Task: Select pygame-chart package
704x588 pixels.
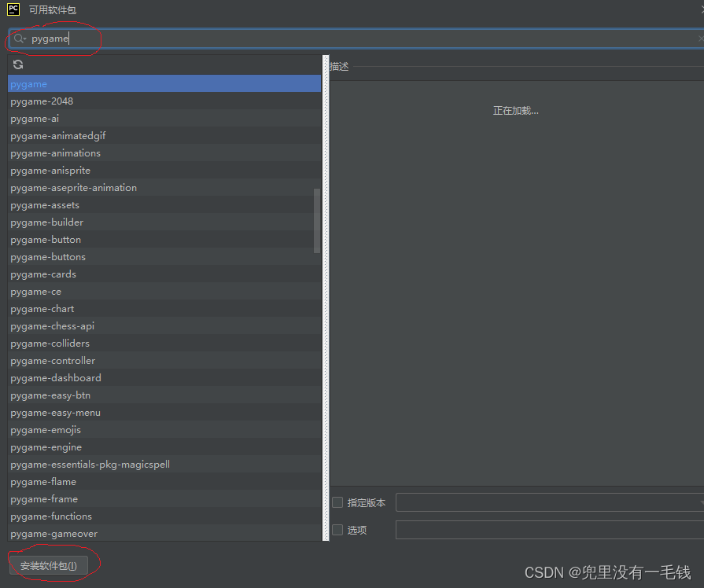Action: (164, 309)
